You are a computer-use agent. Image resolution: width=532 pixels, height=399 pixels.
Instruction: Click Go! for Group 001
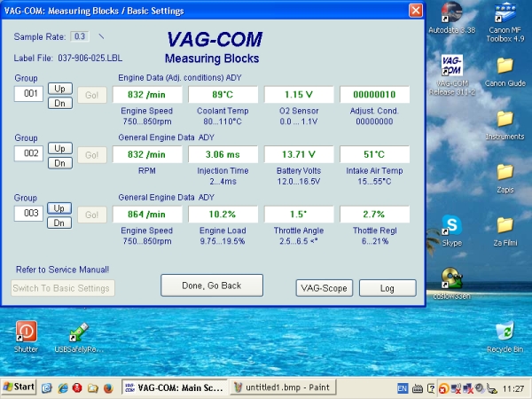92,95
